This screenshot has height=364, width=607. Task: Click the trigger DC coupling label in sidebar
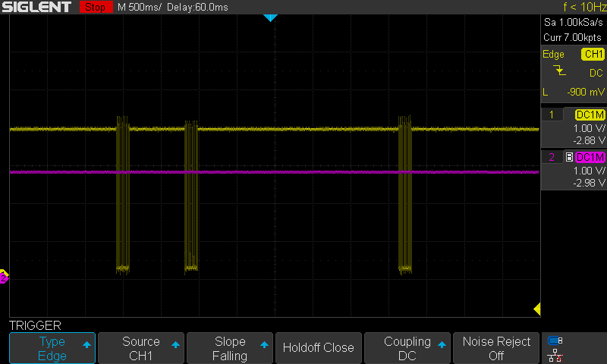[596, 73]
